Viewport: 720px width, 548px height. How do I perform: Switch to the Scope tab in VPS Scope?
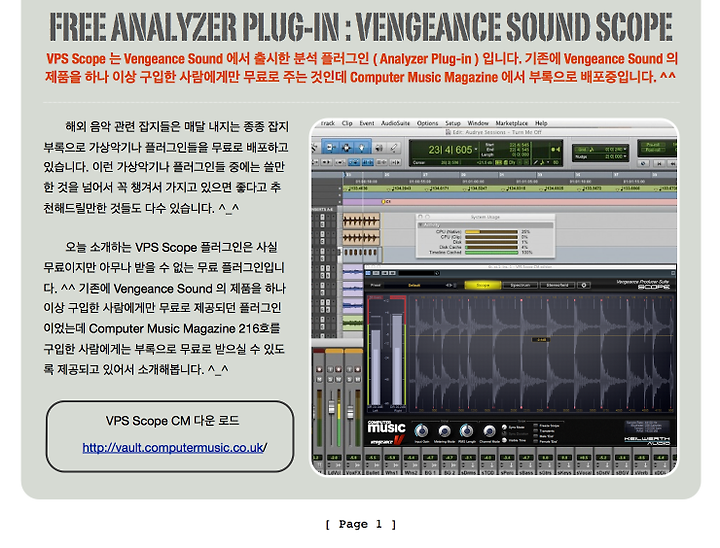(483, 285)
